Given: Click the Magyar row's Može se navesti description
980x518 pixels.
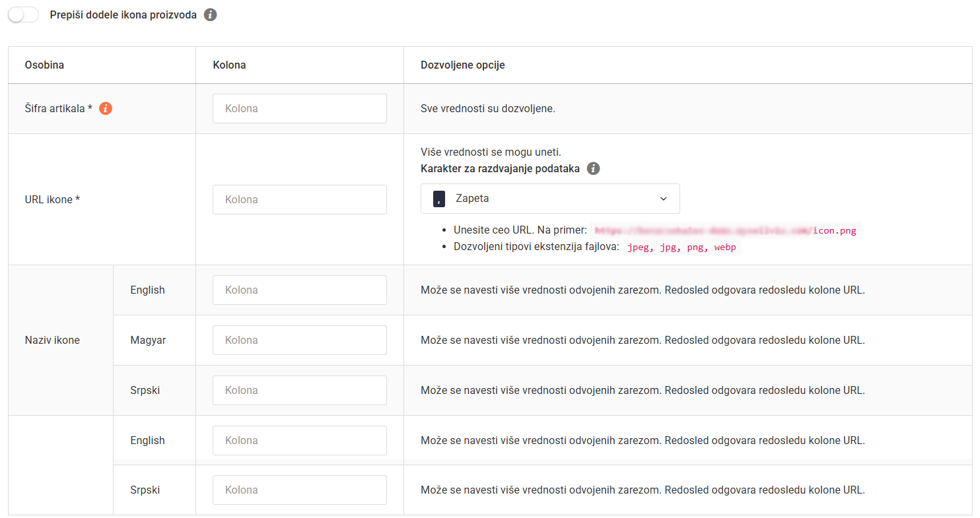Looking at the screenshot, I should (x=643, y=340).
